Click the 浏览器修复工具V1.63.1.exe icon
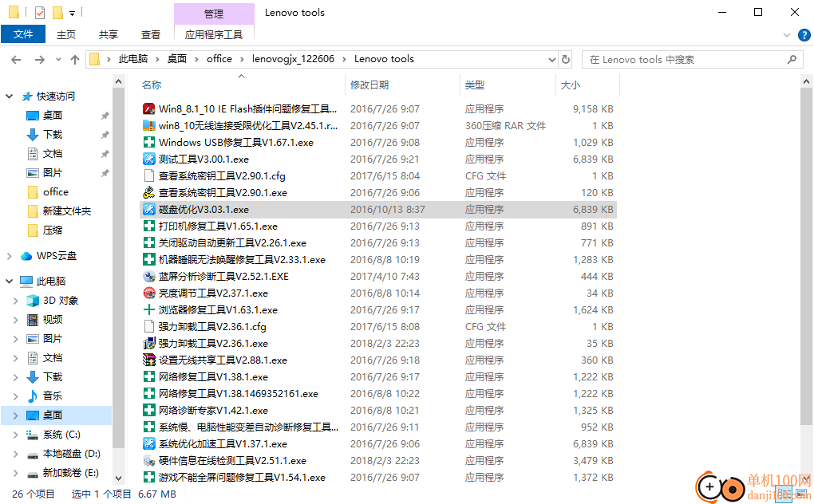 (x=149, y=309)
